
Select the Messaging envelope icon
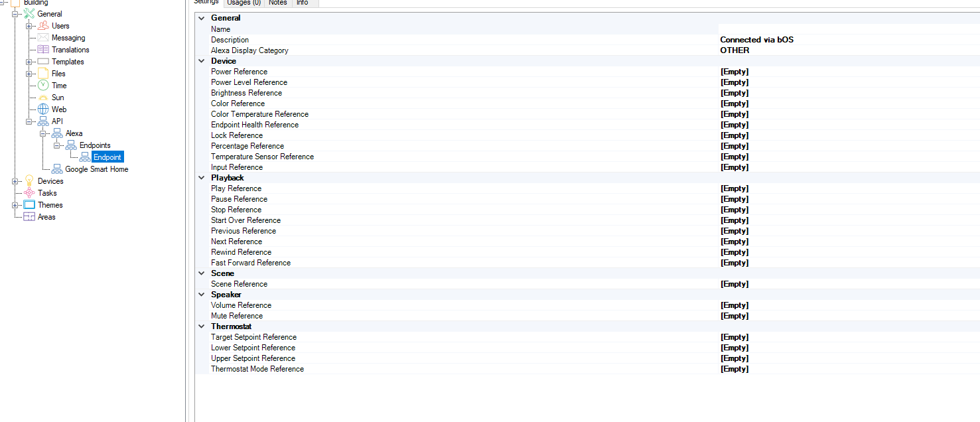pyautogui.click(x=43, y=38)
